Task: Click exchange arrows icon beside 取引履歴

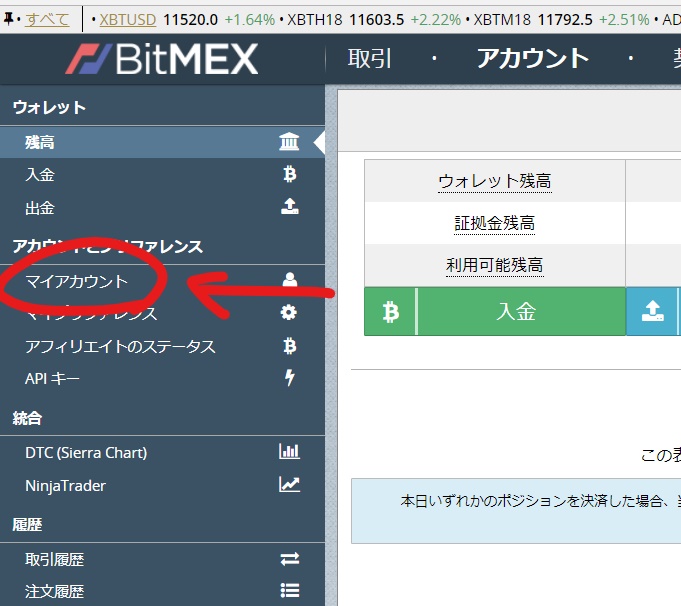Action: 290,559
